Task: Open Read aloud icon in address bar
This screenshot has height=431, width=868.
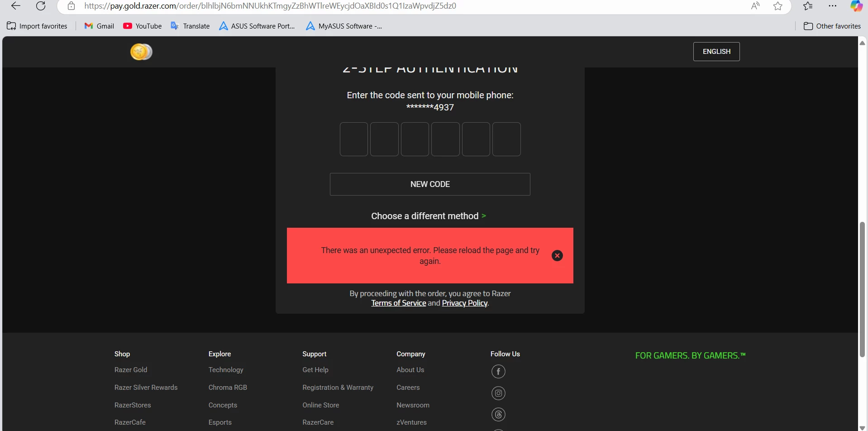Action: [x=755, y=6]
